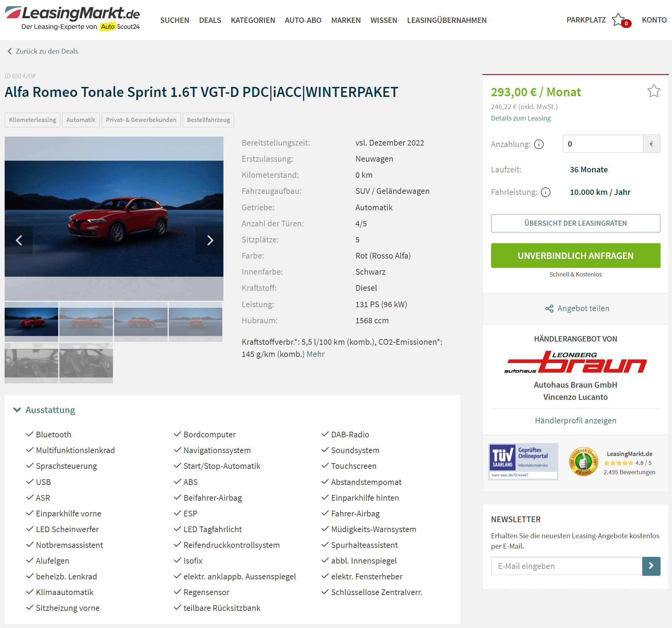Click the Automatik tag
This screenshot has height=628, width=672.
point(81,120)
